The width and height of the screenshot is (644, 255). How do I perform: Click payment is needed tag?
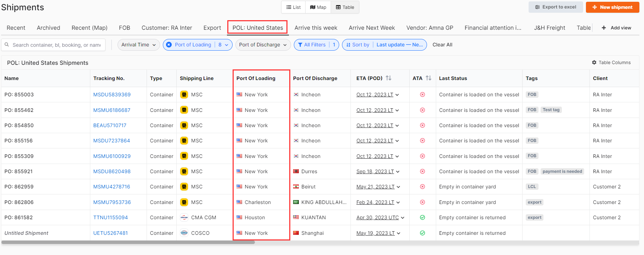tap(562, 171)
